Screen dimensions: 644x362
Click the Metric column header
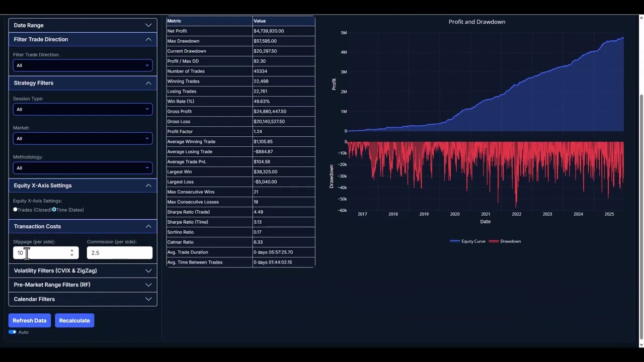click(x=209, y=21)
